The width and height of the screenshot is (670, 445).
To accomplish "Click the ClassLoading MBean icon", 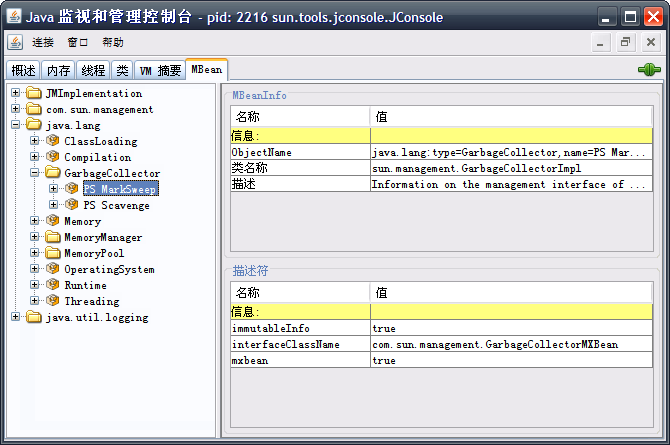I will coord(53,141).
